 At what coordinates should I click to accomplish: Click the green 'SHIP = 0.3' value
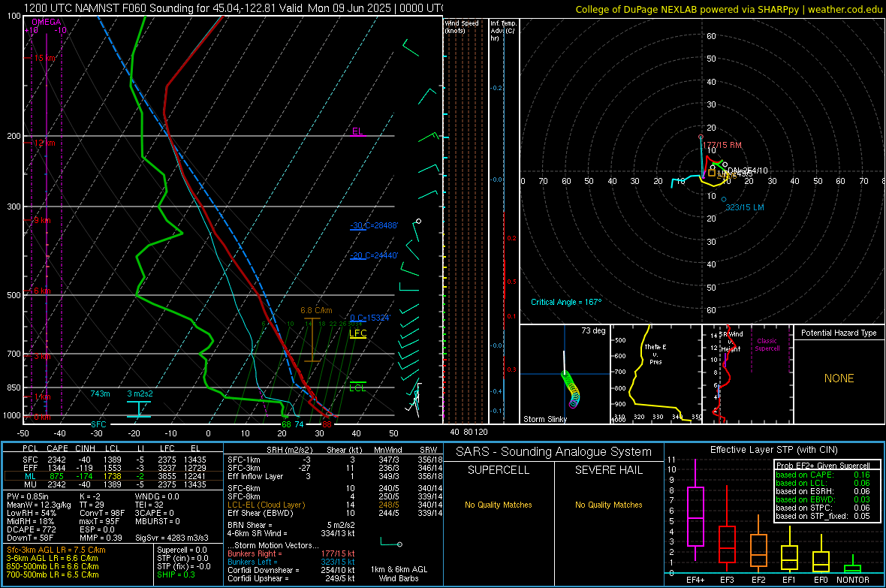(x=176, y=575)
